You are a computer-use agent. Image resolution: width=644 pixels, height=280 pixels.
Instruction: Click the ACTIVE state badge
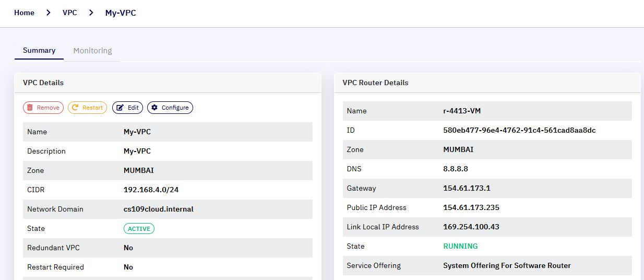pos(139,229)
